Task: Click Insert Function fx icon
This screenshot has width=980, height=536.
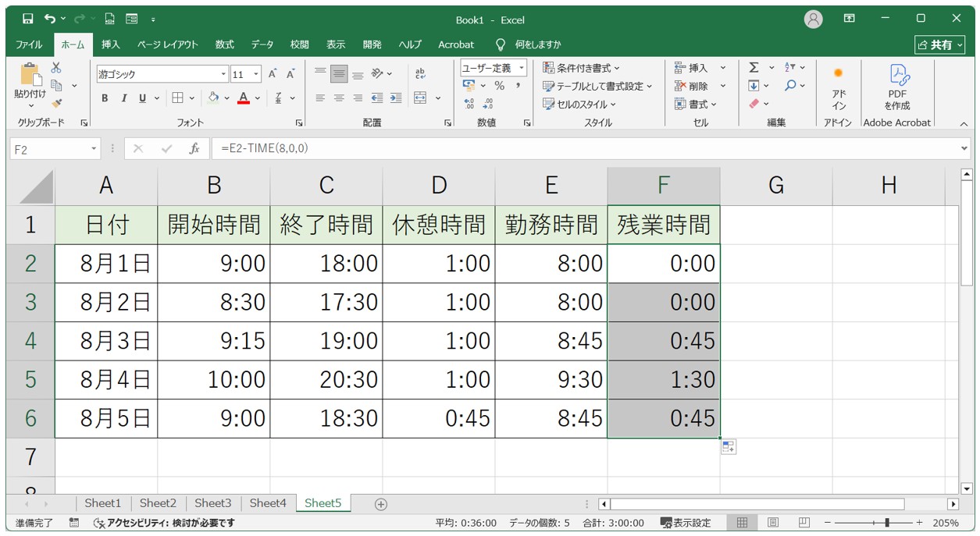Action: [x=194, y=148]
